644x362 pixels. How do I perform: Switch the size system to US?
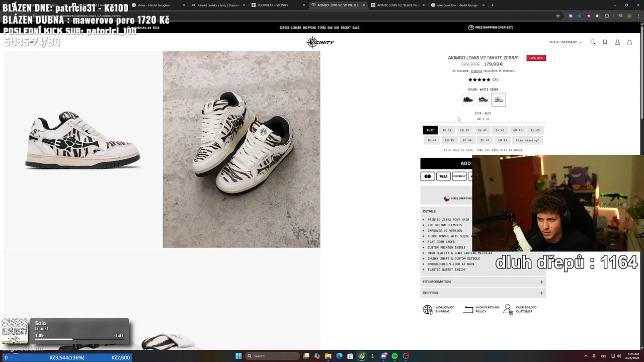(x=488, y=119)
